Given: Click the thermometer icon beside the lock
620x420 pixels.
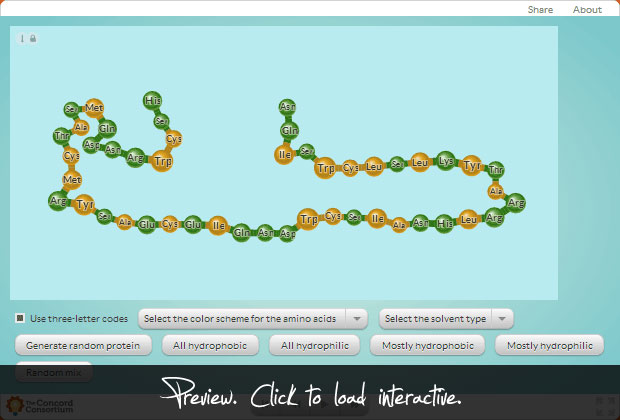Looking at the screenshot, I should click(x=22, y=38).
